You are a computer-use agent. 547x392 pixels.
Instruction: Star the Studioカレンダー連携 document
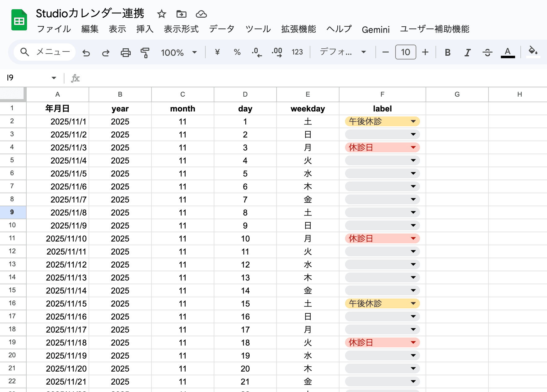161,14
